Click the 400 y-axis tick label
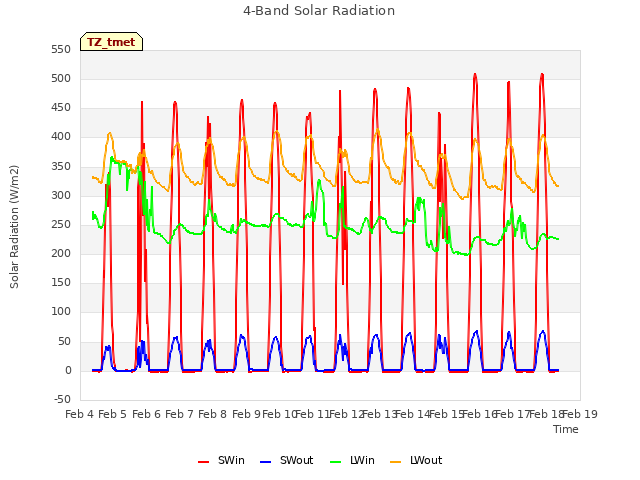 pos(61,137)
